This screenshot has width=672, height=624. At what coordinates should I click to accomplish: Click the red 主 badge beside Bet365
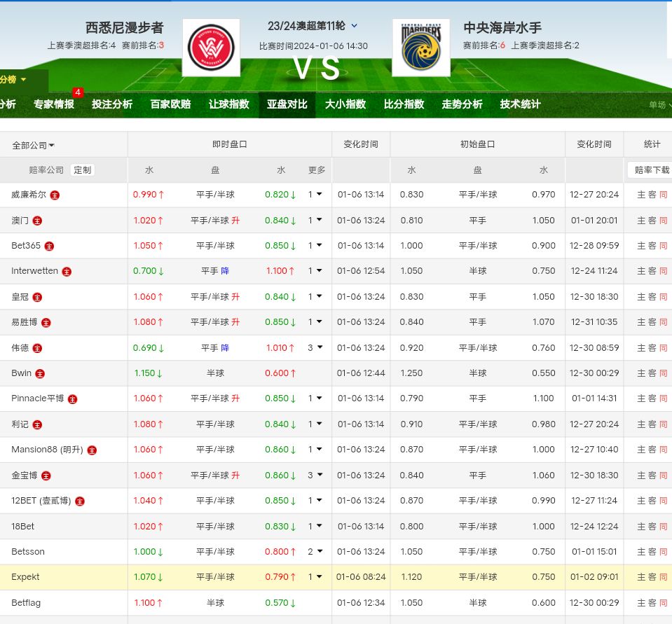tap(49, 246)
